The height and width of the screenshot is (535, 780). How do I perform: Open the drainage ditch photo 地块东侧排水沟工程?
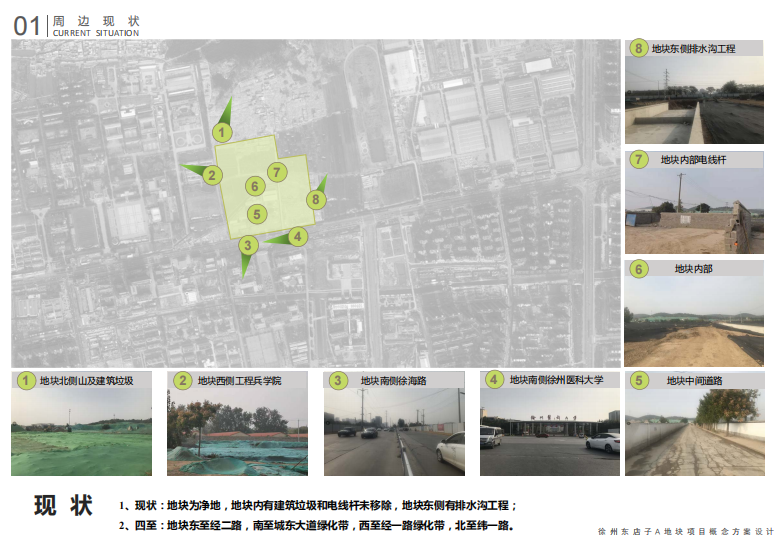pyautogui.click(x=694, y=100)
